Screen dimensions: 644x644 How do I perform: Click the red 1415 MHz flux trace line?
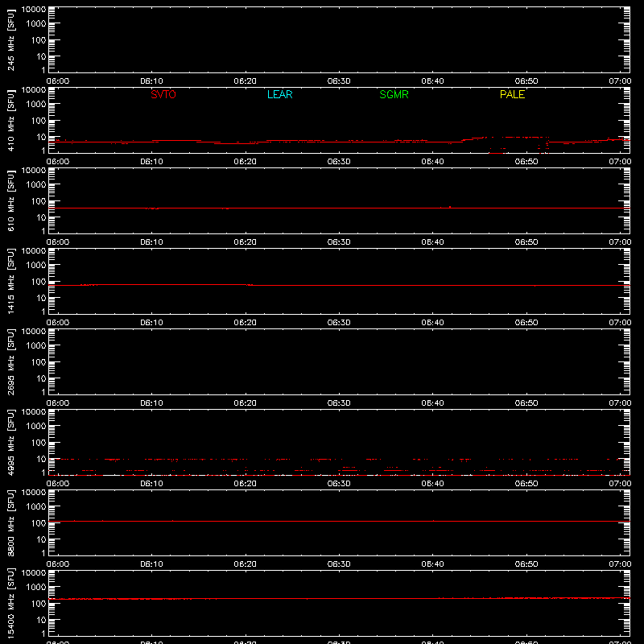coord(339,285)
